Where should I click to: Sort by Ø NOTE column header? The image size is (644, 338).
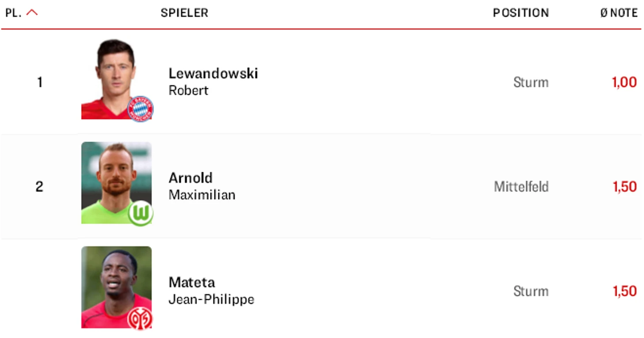click(619, 13)
